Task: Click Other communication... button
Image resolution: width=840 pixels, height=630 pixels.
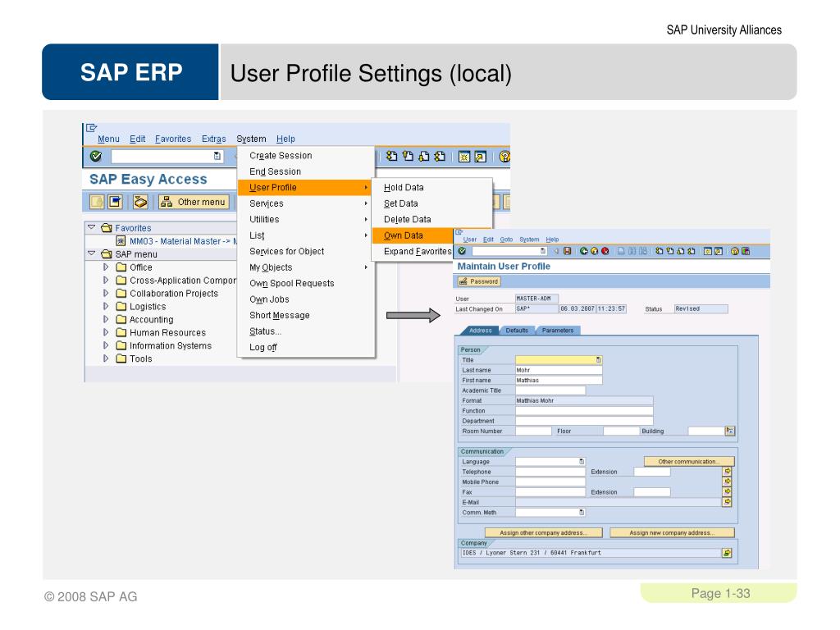Action: (x=689, y=461)
